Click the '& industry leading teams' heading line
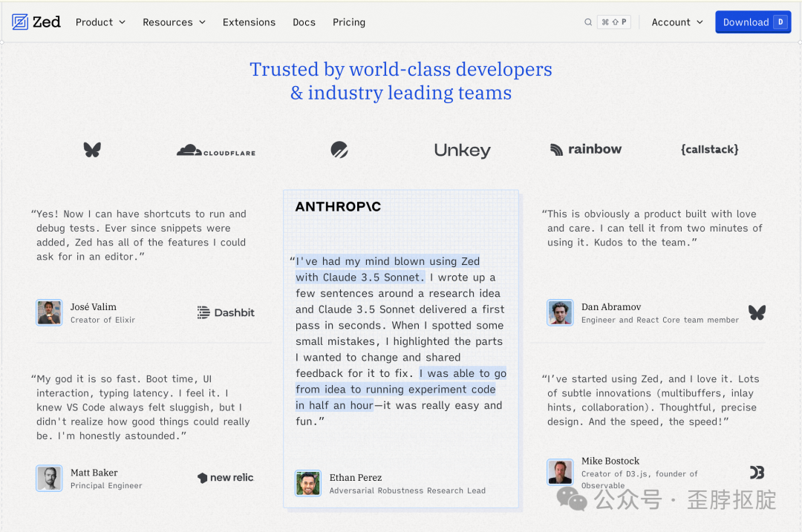 click(401, 93)
